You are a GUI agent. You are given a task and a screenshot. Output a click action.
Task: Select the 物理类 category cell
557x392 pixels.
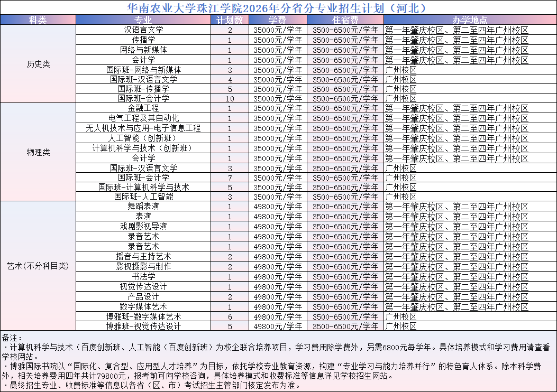tap(38, 152)
